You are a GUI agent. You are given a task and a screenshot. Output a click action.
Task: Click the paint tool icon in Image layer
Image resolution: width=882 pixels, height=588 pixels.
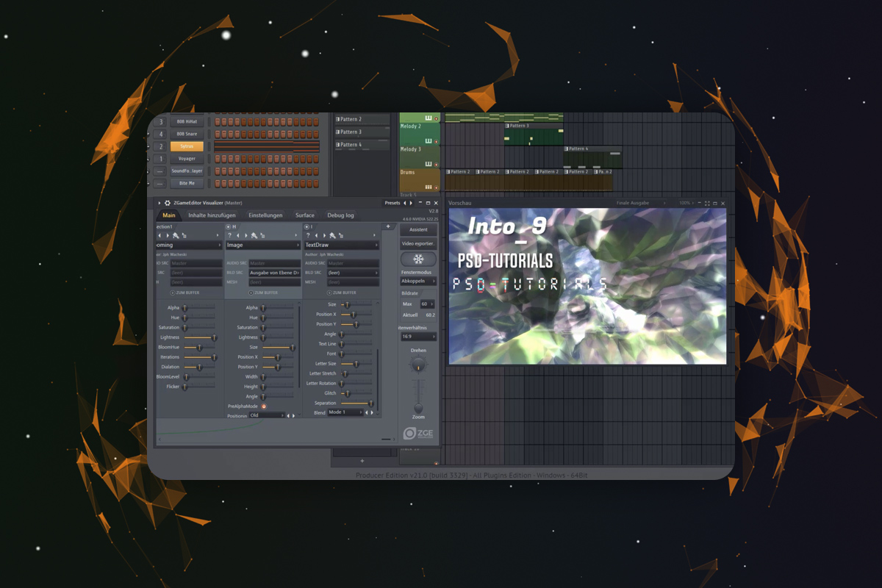254,236
